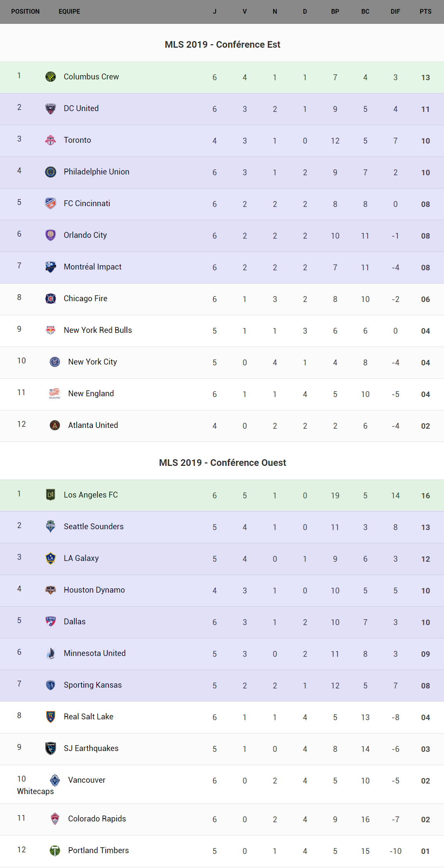Viewport: 444px width, 868px height.
Task: Click the DIF column header
Action: (x=395, y=12)
